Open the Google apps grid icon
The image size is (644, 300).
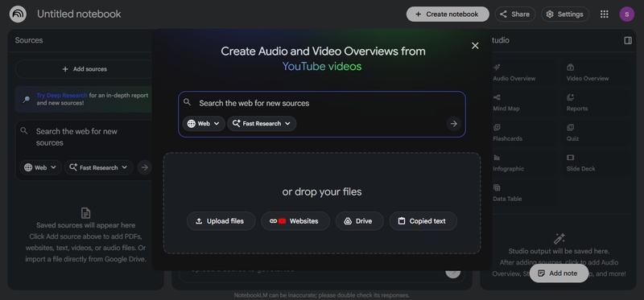[x=605, y=14]
